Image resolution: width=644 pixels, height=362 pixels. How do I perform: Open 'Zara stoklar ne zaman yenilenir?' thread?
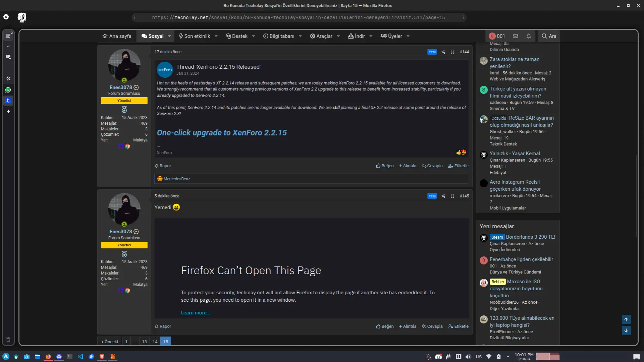click(x=515, y=63)
